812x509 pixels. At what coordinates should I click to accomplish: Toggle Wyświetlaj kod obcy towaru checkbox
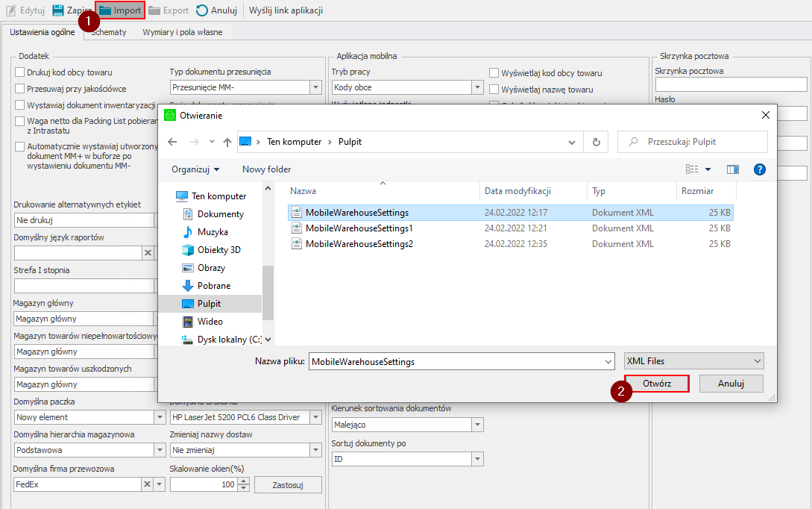pyautogui.click(x=494, y=73)
